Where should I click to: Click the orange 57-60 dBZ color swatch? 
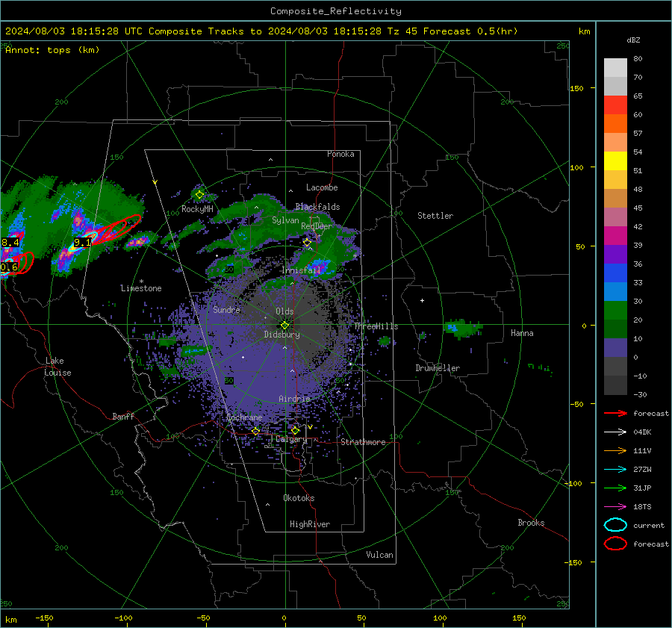click(x=615, y=123)
